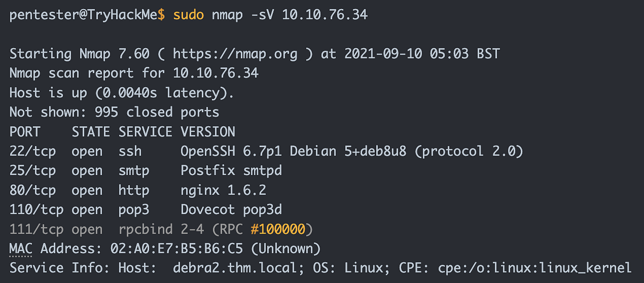Click the VERSION column header
The image size is (644, 283).
[x=208, y=132]
